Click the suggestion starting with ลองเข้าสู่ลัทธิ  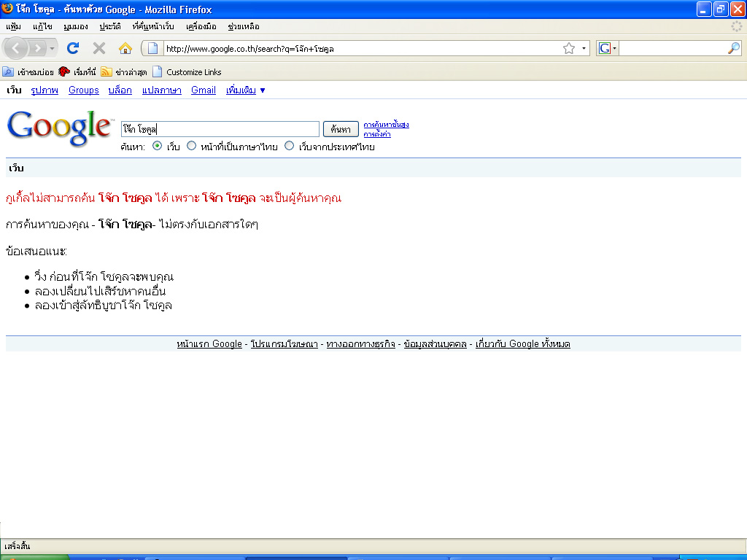tap(103, 306)
